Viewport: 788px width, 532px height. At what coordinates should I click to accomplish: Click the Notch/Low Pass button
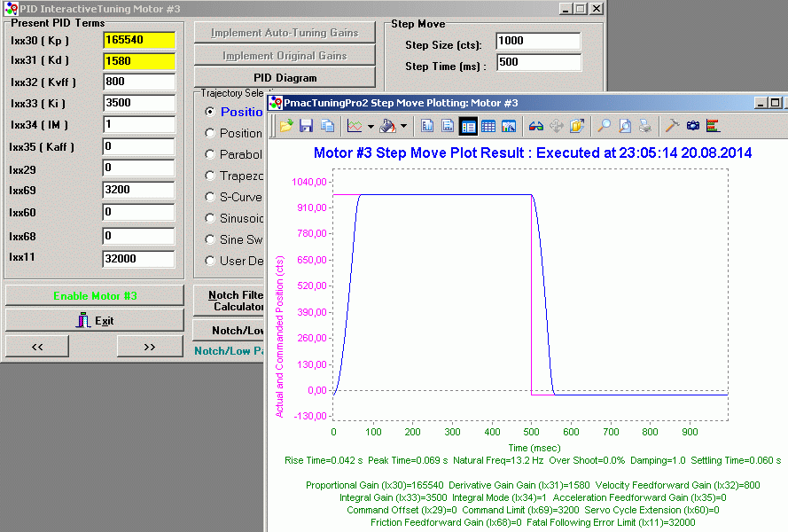point(229,331)
